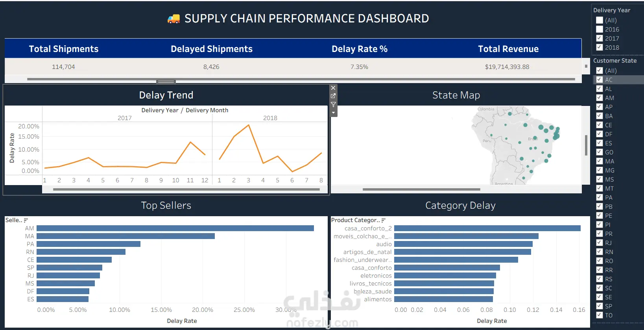Screen dimensions: 644x330
Task: Sort the Product Category column
Action: [x=384, y=221]
